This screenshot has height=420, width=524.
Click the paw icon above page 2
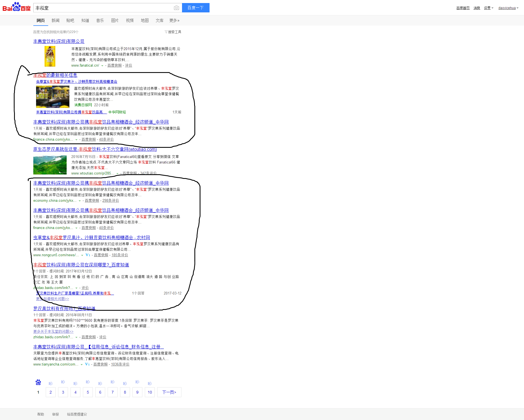pyautogui.click(x=51, y=383)
